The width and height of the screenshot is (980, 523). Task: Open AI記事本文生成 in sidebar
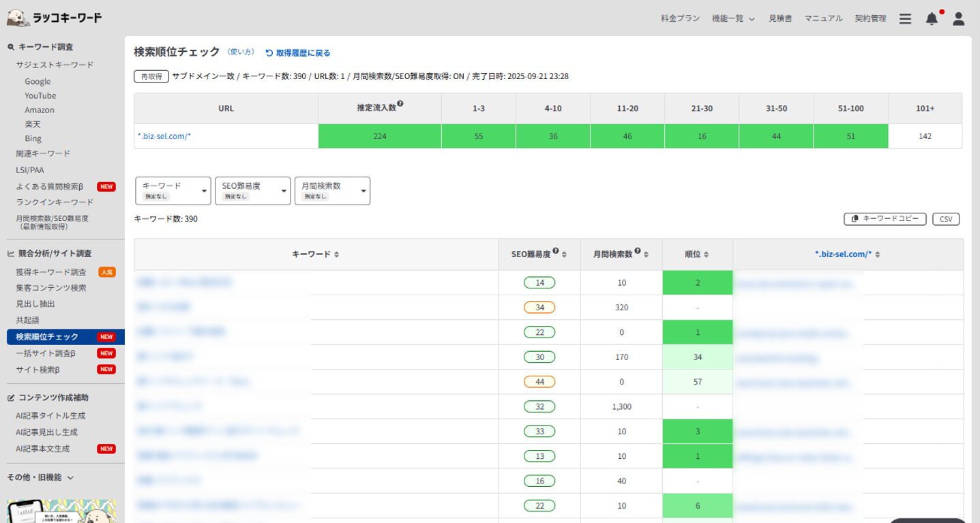click(42, 449)
